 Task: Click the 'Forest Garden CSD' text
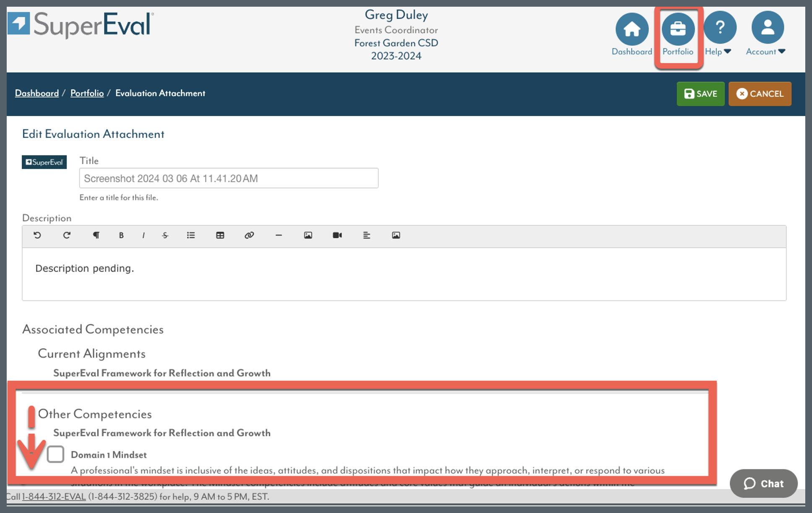click(396, 43)
